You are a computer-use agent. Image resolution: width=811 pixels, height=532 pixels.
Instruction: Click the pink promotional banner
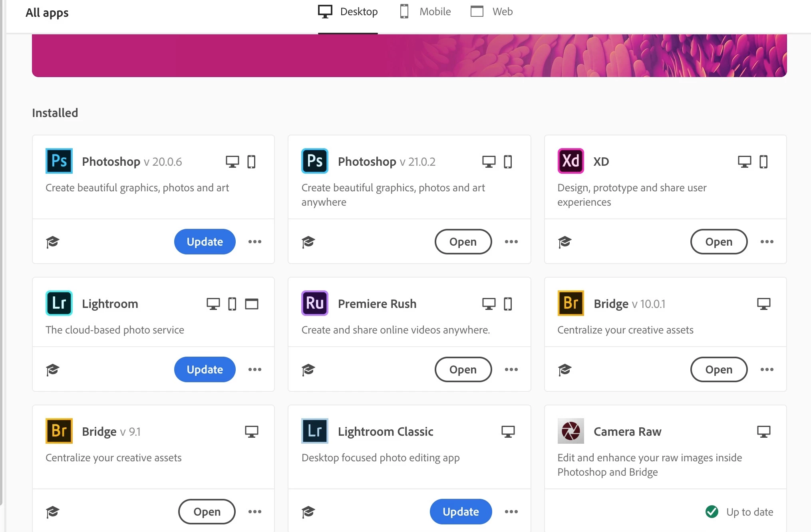[x=409, y=55]
